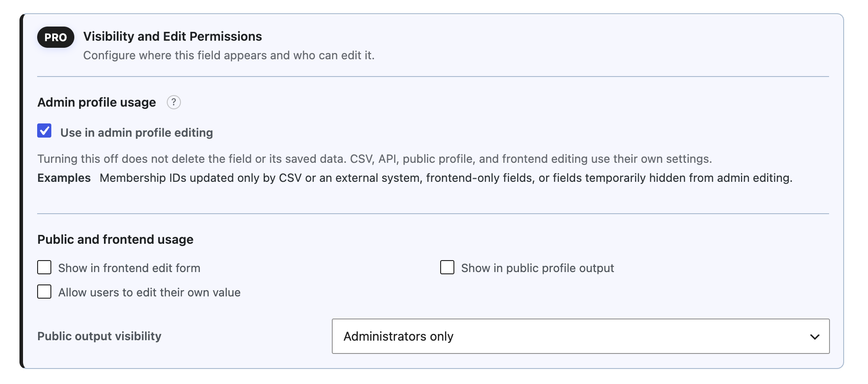Click the PRO badge icon
Viewport: 868px width, 384px height.
coord(56,37)
